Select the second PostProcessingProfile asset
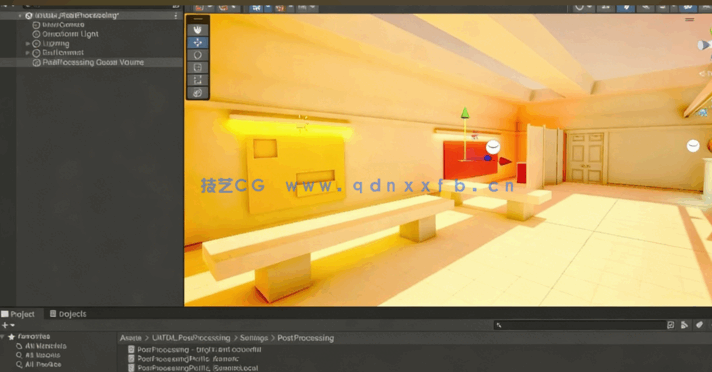Screen dimensions: 712x372 (183, 358)
